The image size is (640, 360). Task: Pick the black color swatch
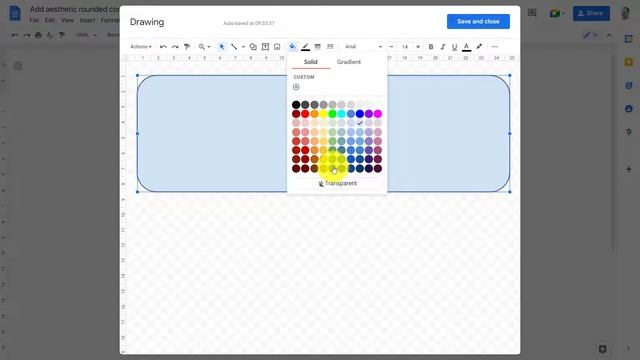(x=296, y=104)
